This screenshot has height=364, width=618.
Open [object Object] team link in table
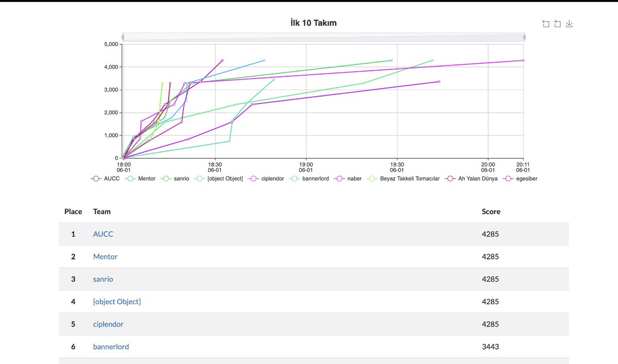tap(117, 302)
